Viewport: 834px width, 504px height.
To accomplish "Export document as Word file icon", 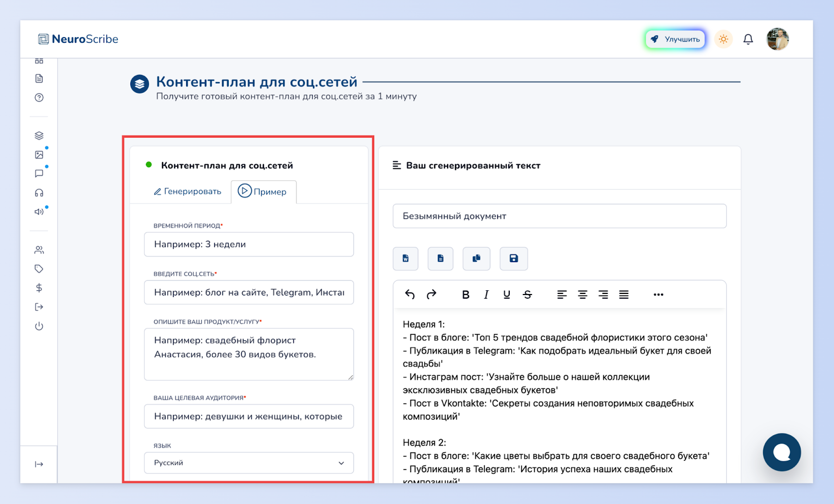I will [x=406, y=259].
